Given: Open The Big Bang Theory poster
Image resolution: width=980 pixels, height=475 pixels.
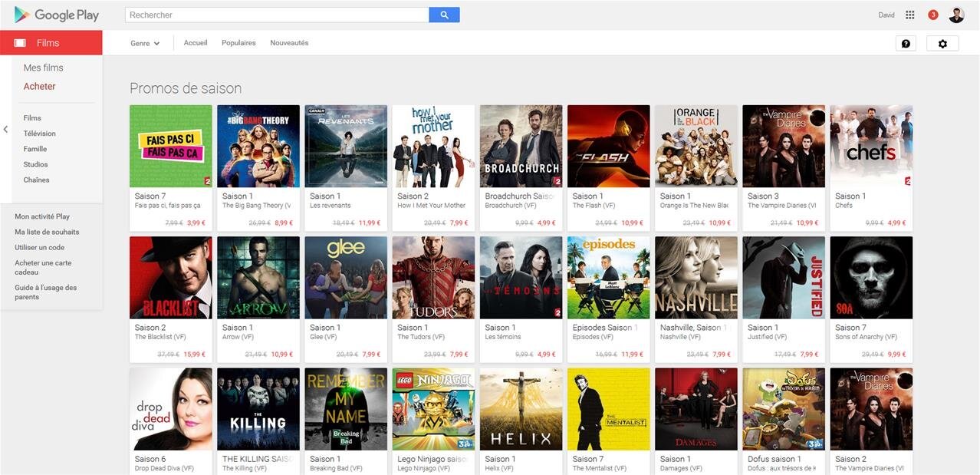Looking at the screenshot, I should pyautogui.click(x=258, y=147).
